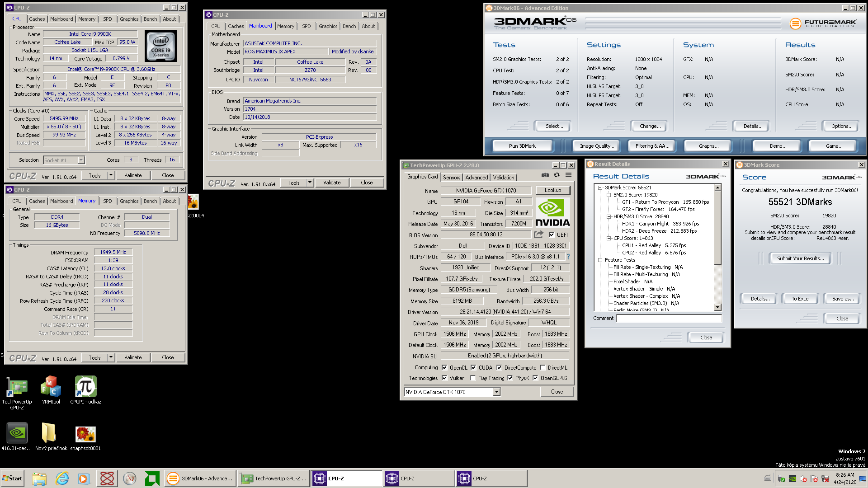Open Tools dropdown arrow in Memory CPU-Z window

(111, 357)
